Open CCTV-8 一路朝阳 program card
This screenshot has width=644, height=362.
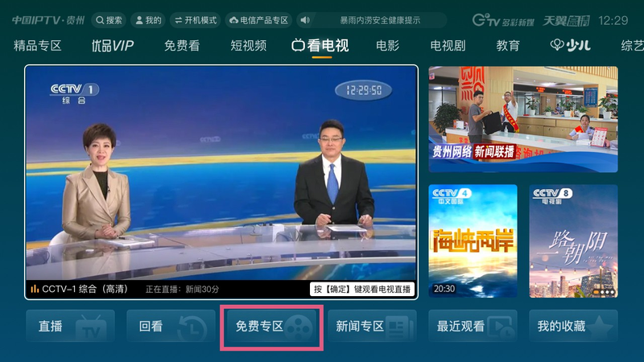tap(573, 241)
